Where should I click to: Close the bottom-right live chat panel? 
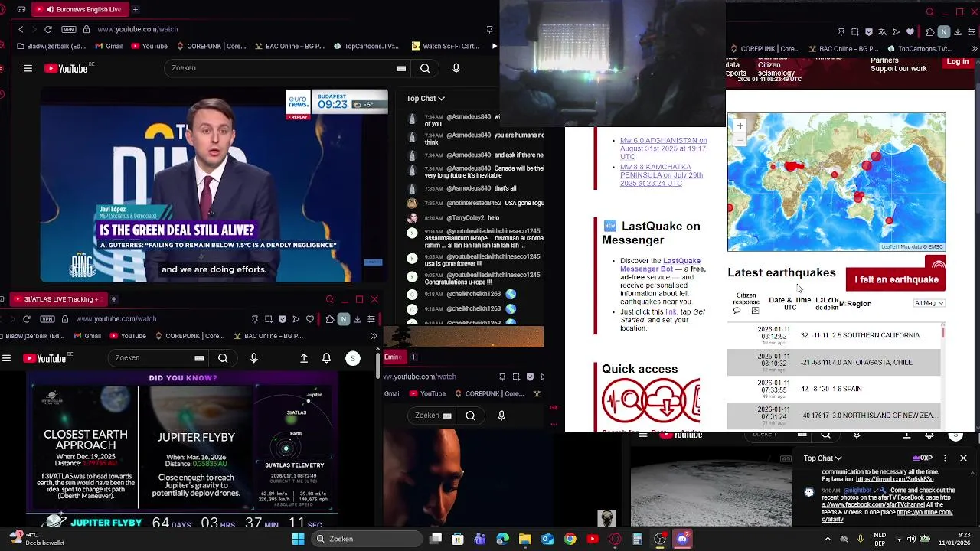[x=963, y=458]
